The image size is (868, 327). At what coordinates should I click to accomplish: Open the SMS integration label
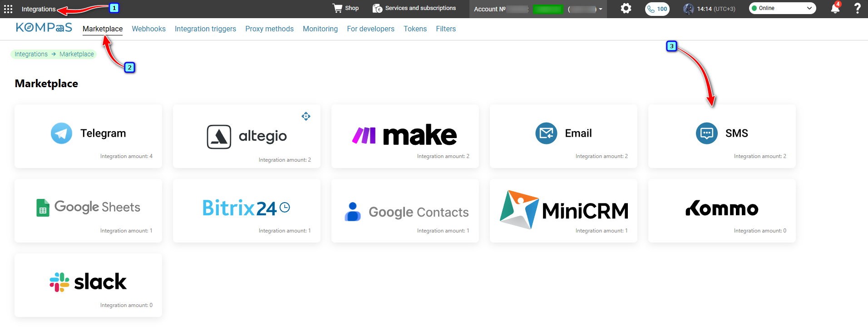(736, 133)
